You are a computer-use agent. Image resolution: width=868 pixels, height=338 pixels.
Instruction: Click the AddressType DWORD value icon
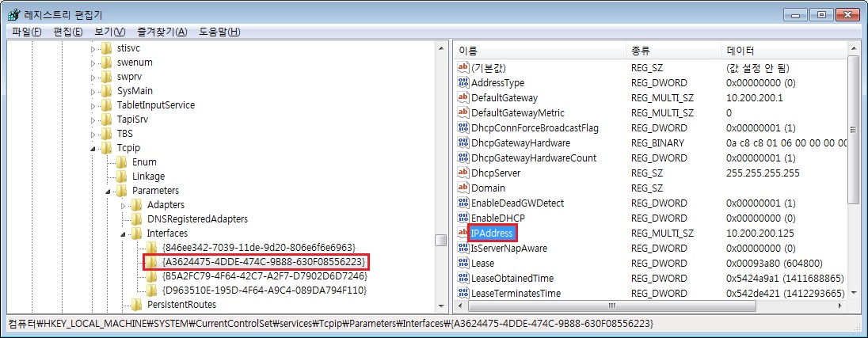click(x=463, y=83)
